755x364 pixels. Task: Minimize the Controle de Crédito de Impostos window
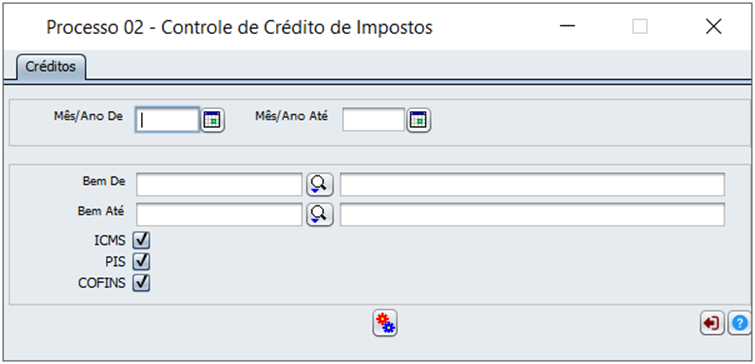(x=568, y=27)
